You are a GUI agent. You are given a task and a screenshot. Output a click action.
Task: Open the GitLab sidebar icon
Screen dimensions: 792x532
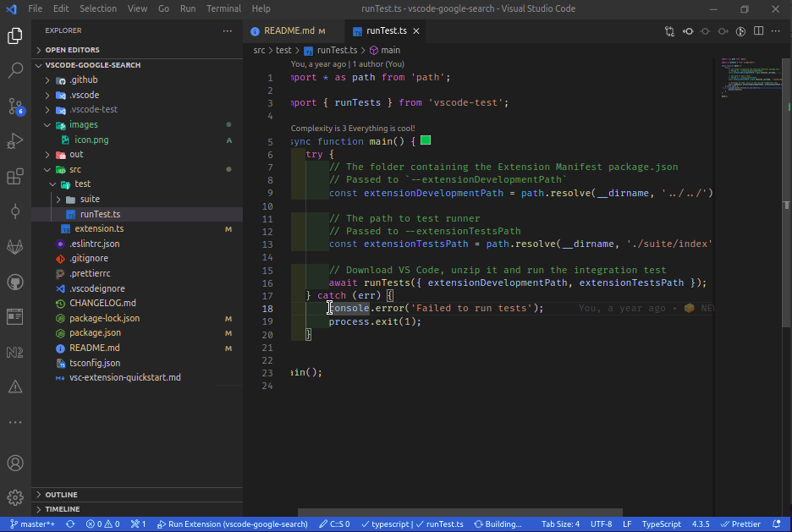pyautogui.click(x=15, y=246)
